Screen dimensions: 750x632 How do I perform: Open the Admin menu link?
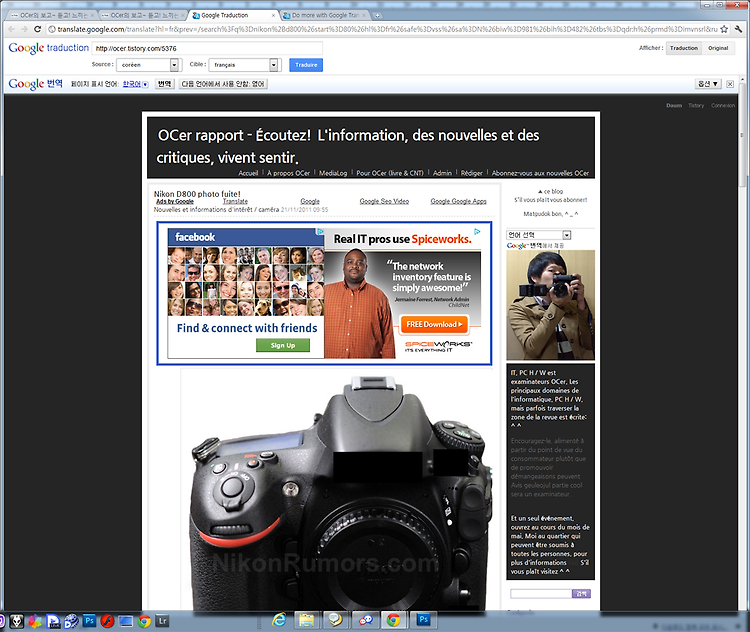[442, 173]
